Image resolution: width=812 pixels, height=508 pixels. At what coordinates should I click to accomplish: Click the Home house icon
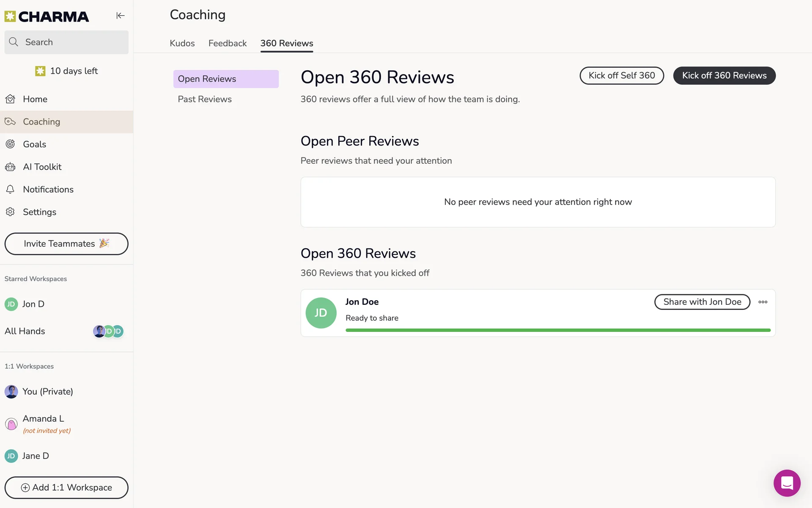pos(11,99)
